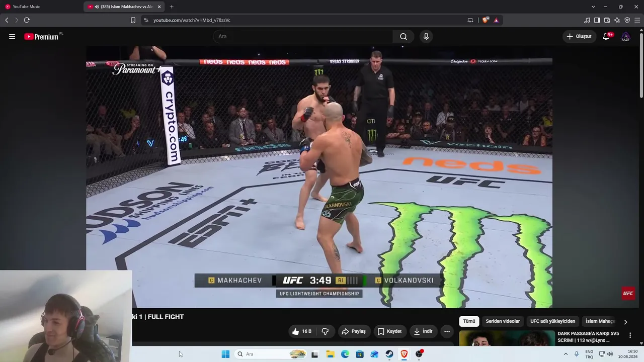Image resolution: width=644 pixels, height=362 pixels.
Task: Click the taskbar microphone indicator
Action: [x=577, y=354]
